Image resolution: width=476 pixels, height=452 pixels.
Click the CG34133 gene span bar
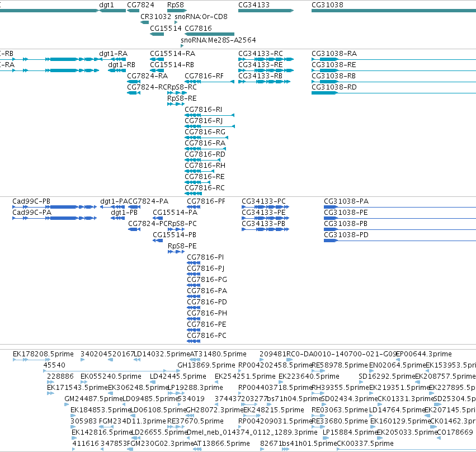point(266,11)
